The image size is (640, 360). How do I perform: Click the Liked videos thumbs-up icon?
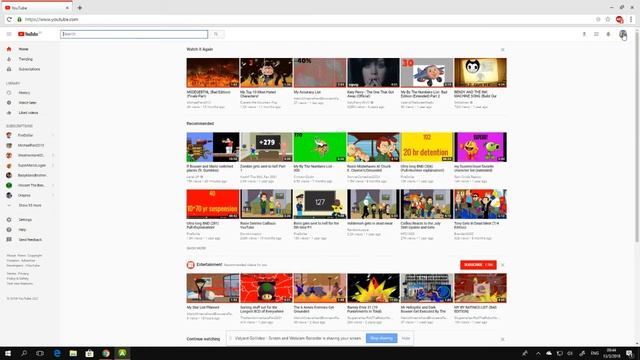pyautogui.click(x=9, y=113)
